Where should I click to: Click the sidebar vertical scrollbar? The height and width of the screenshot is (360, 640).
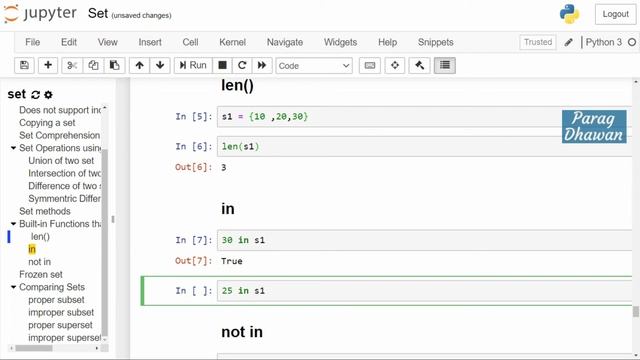(x=104, y=243)
